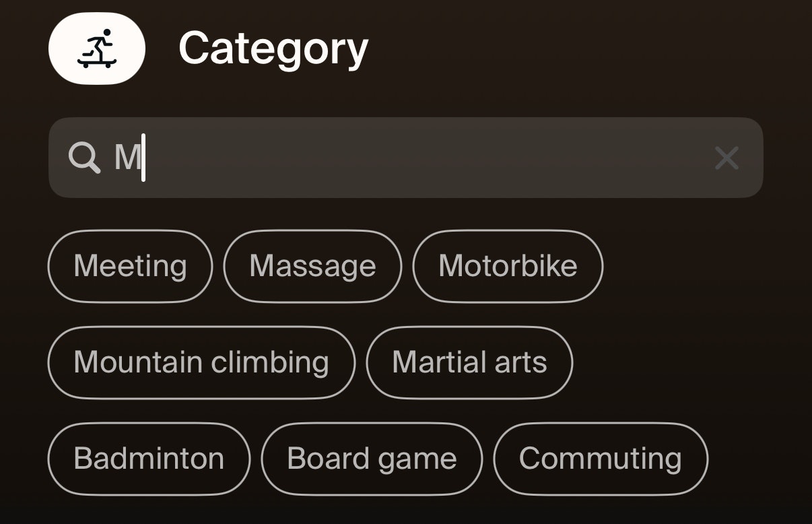Choose the Martial arts chip
Image resolution: width=812 pixels, height=524 pixels.
[469, 362]
